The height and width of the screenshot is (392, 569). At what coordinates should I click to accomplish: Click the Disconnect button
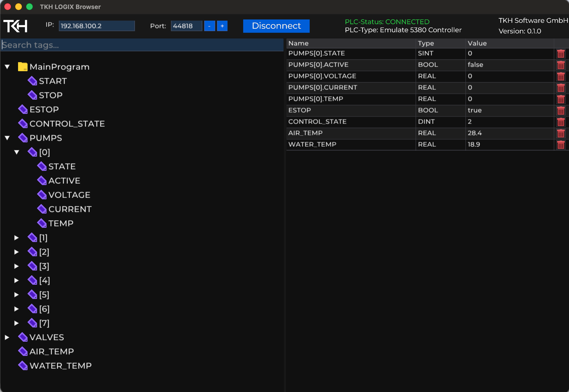[x=276, y=26]
